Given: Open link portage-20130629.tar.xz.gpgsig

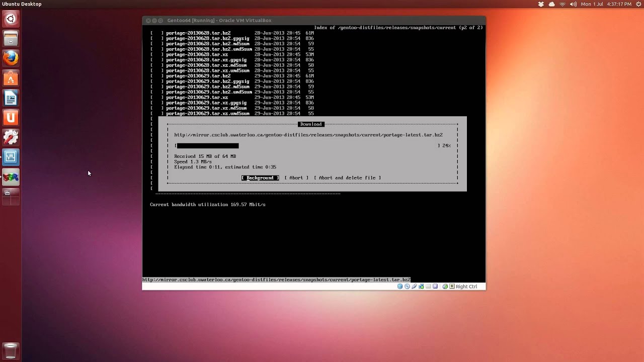Looking at the screenshot, I should coord(206,103).
